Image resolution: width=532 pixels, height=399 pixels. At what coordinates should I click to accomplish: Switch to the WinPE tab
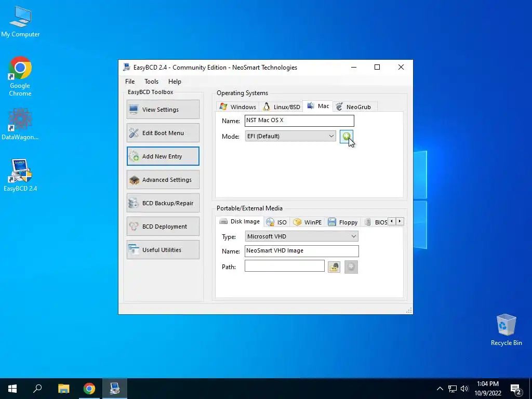tap(308, 222)
